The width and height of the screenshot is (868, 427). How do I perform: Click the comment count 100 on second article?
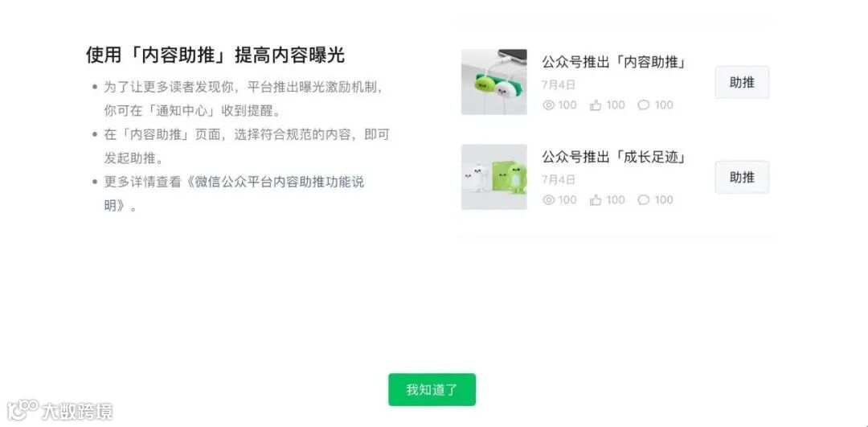(664, 200)
